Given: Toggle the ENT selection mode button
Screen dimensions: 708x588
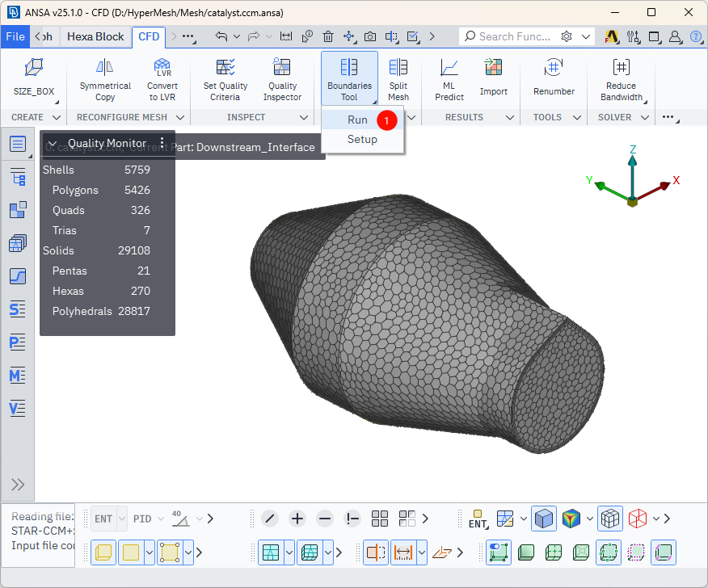Looking at the screenshot, I should coord(103,519).
